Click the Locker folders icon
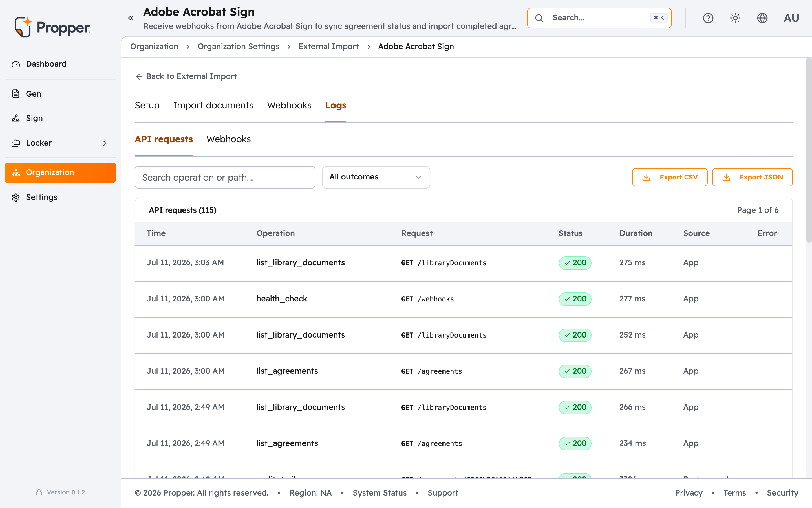Viewport: 812px width, 508px height. pyautogui.click(x=16, y=143)
